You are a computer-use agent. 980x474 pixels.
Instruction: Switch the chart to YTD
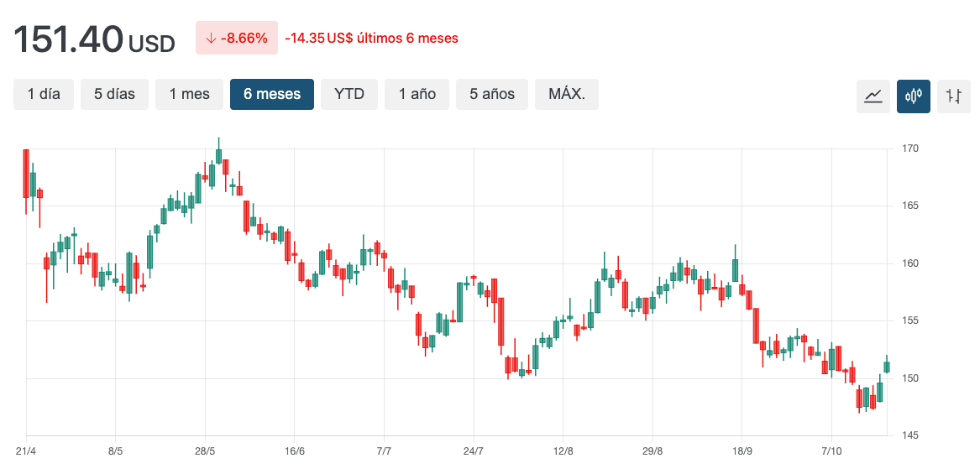(x=349, y=95)
